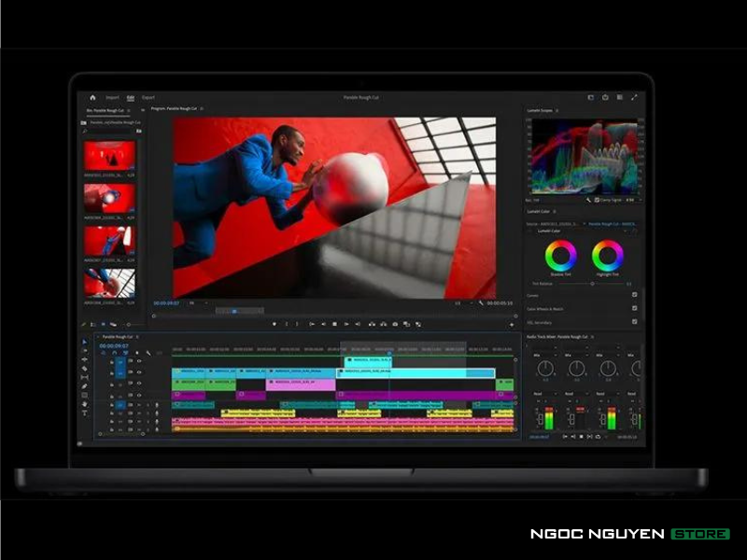Select the Pen tool in the toolbar
Screen dimensions: 747x560
coord(85,385)
